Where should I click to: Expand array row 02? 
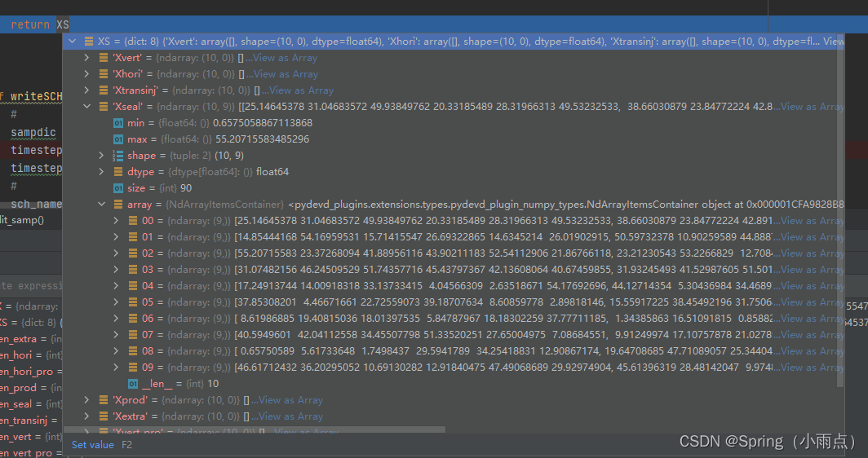tap(116, 253)
